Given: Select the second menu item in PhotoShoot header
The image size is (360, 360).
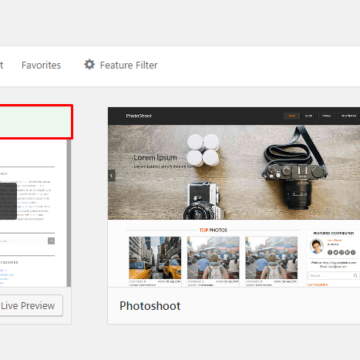Looking at the screenshot, I should click(x=309, y=116).
